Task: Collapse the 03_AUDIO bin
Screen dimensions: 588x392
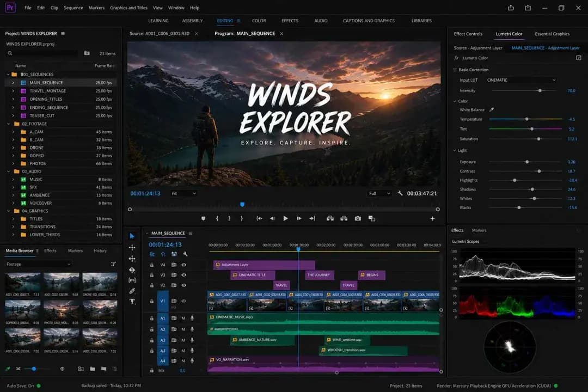Action: click(x=8, y=171)
